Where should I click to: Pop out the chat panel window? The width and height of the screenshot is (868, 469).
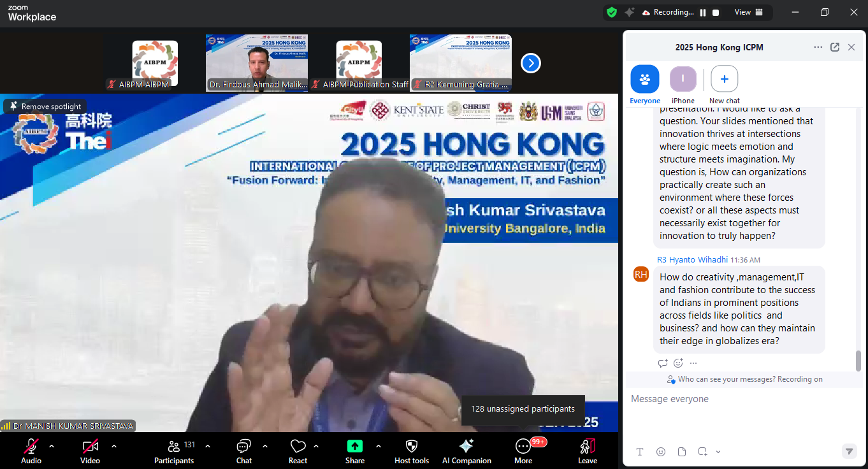click(x=835, y=47)
